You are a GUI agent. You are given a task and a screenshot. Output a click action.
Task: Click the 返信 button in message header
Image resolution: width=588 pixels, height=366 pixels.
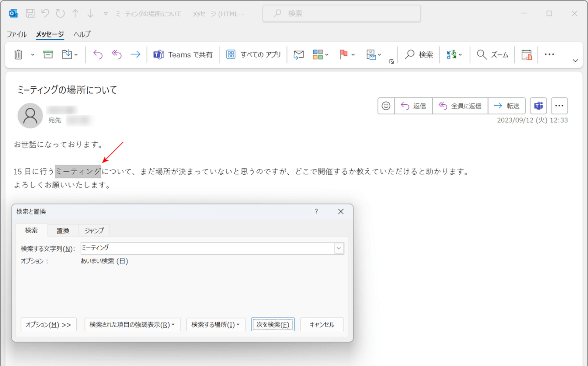click(x=413, y=106)
